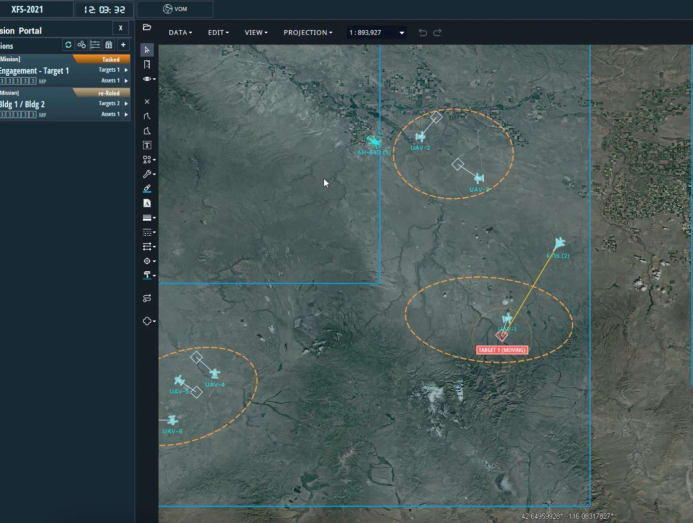Open the PROJECTION menu
Image resolution: width=693 pixels, height=523 pixels.
pos(307,32)
